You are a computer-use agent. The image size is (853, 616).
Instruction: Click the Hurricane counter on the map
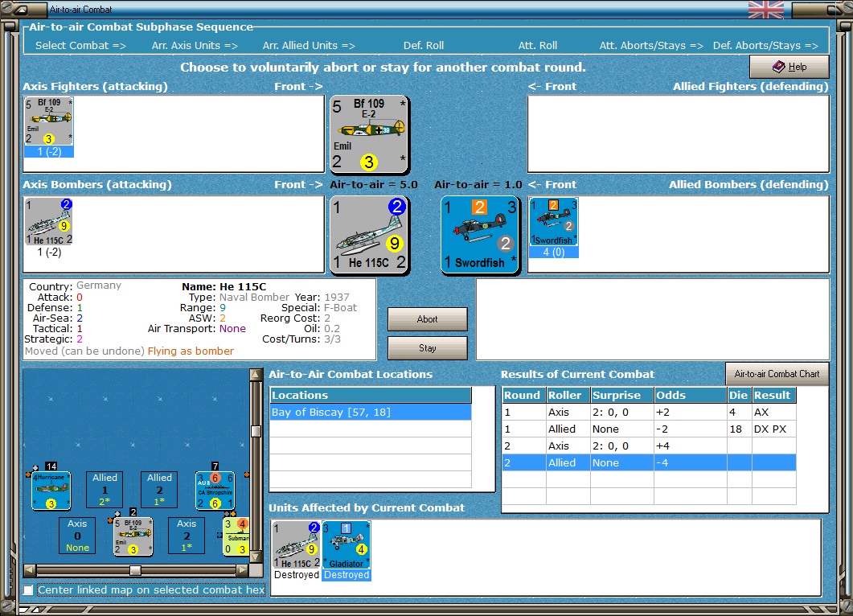pos(51,491)
